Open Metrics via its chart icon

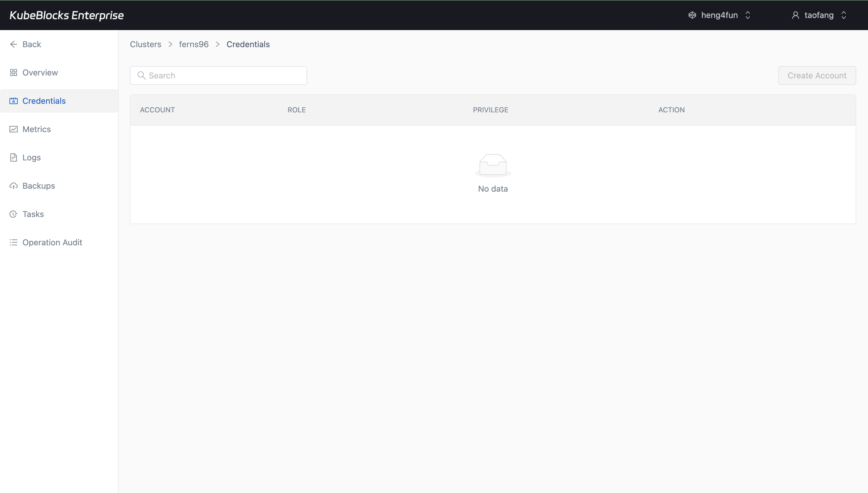(x=14, y=129)
